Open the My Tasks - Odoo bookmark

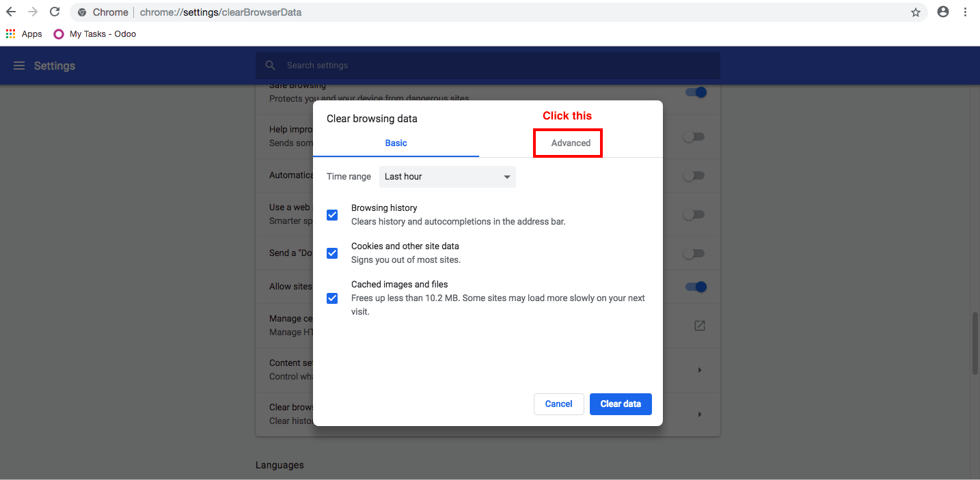click(x=95, y=33)
